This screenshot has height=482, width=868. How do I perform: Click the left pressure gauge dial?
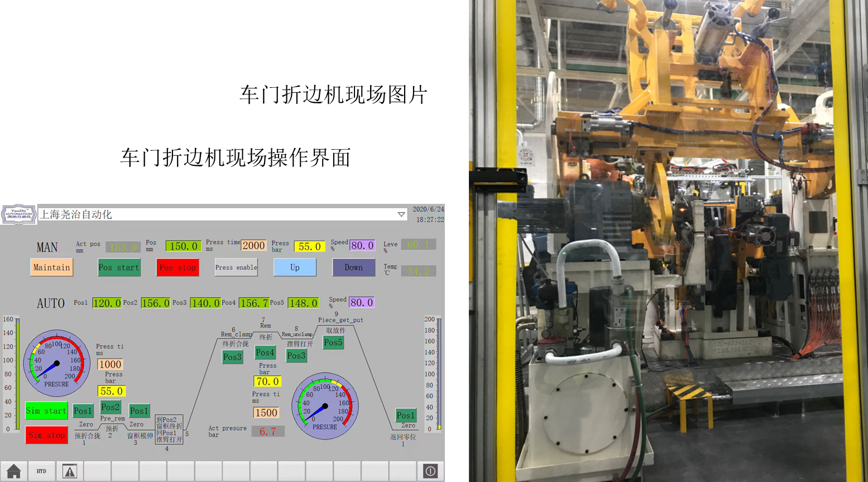click(x=56, y=363)
